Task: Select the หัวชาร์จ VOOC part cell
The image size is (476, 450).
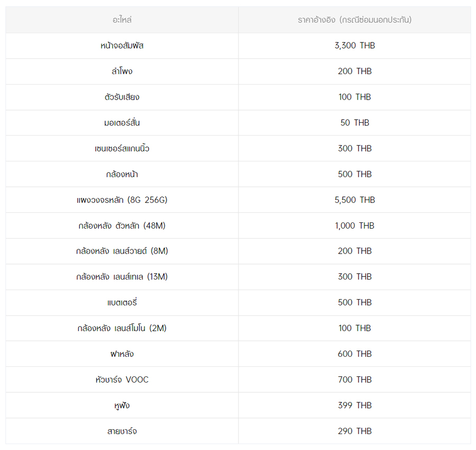Action: click(122, 380)
